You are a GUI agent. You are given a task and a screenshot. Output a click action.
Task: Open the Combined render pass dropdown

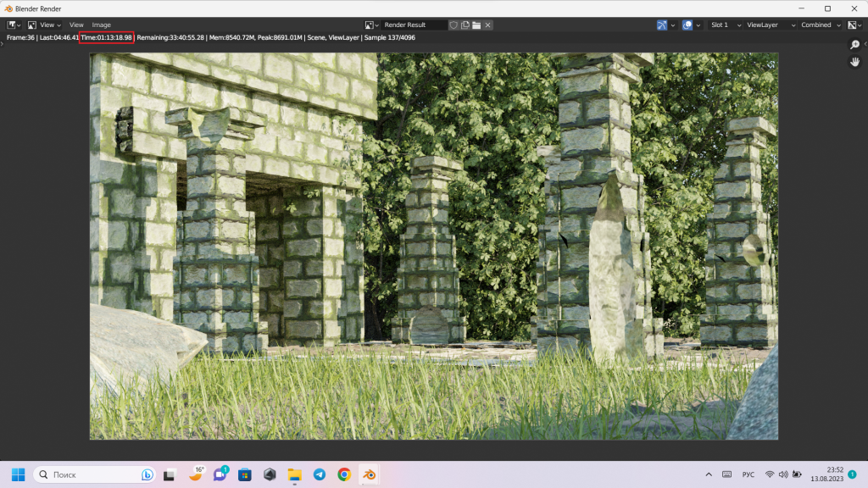pos(821,25)
